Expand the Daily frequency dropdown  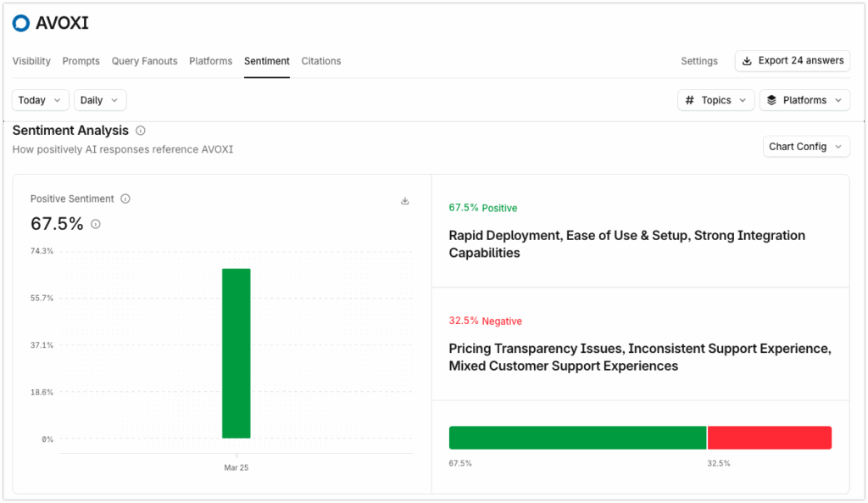(99, 99)
